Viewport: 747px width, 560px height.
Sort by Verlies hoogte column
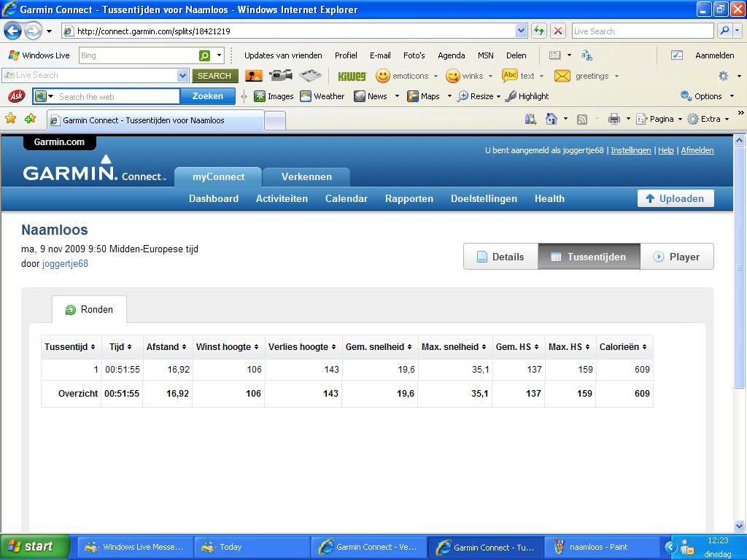(302, 347)
